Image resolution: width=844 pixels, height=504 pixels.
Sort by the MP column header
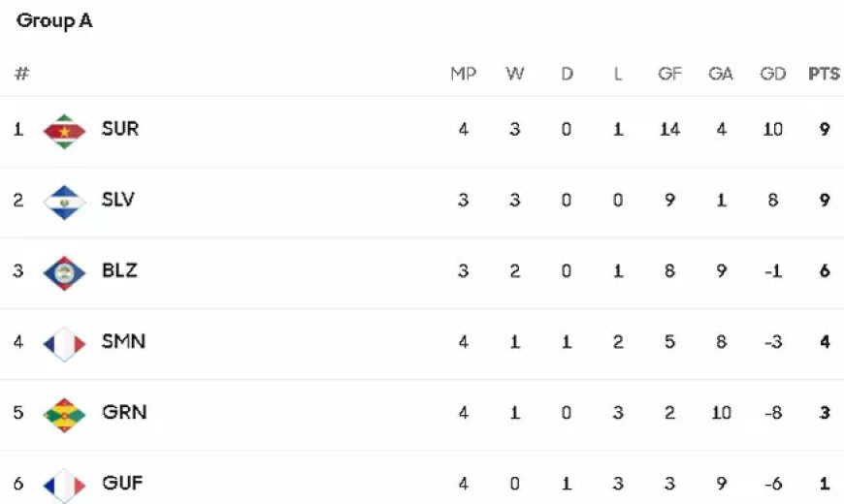(463, 74)
